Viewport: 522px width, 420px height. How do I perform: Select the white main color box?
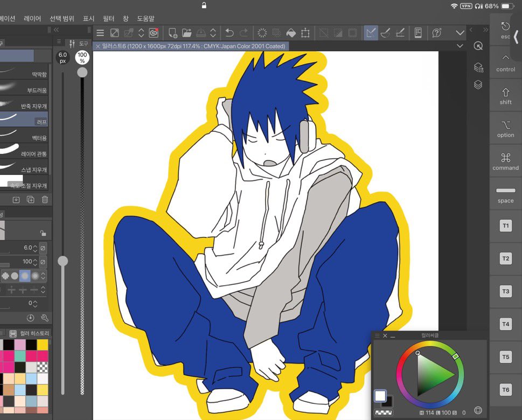(380, 396)
